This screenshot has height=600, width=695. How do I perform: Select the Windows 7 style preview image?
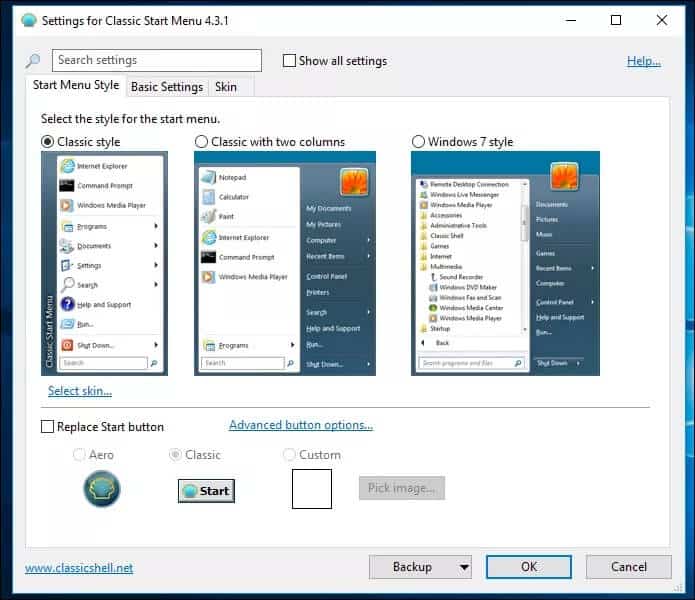click(x=505, y=263)
